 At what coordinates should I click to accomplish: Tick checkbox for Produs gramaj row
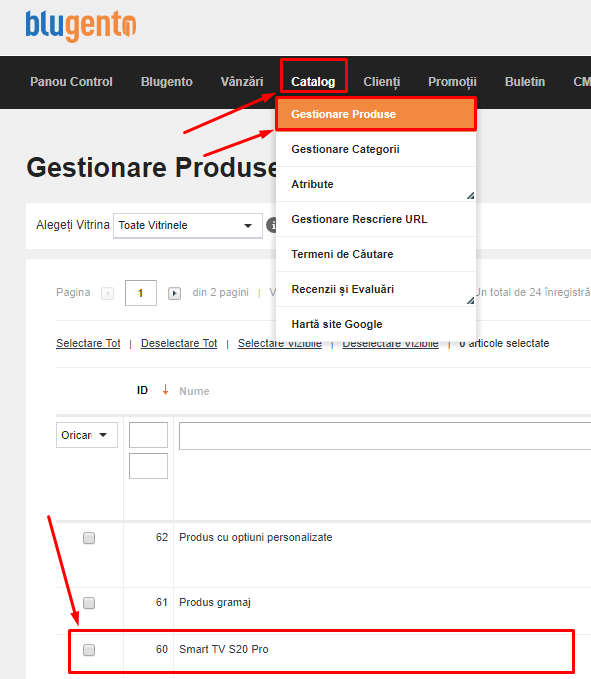[89, 603]
